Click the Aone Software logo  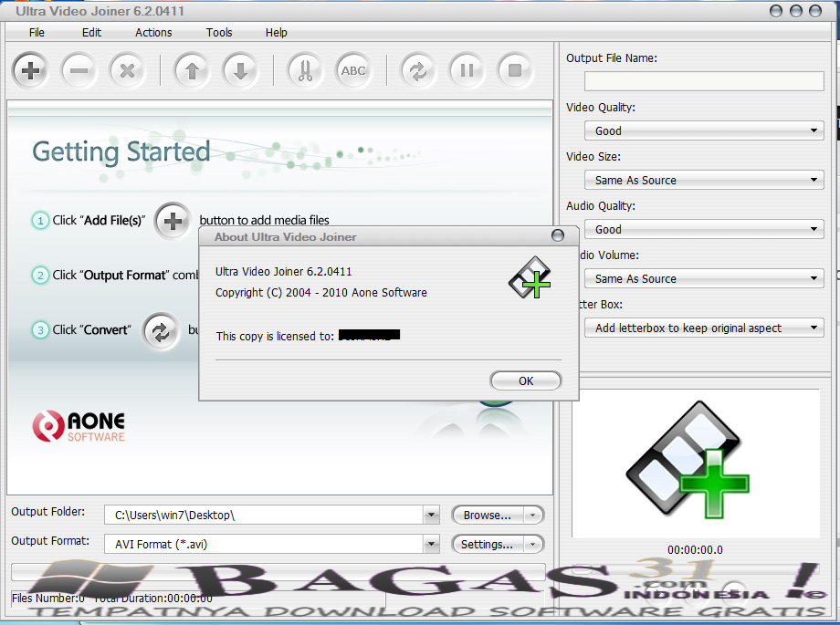(79, 426)
